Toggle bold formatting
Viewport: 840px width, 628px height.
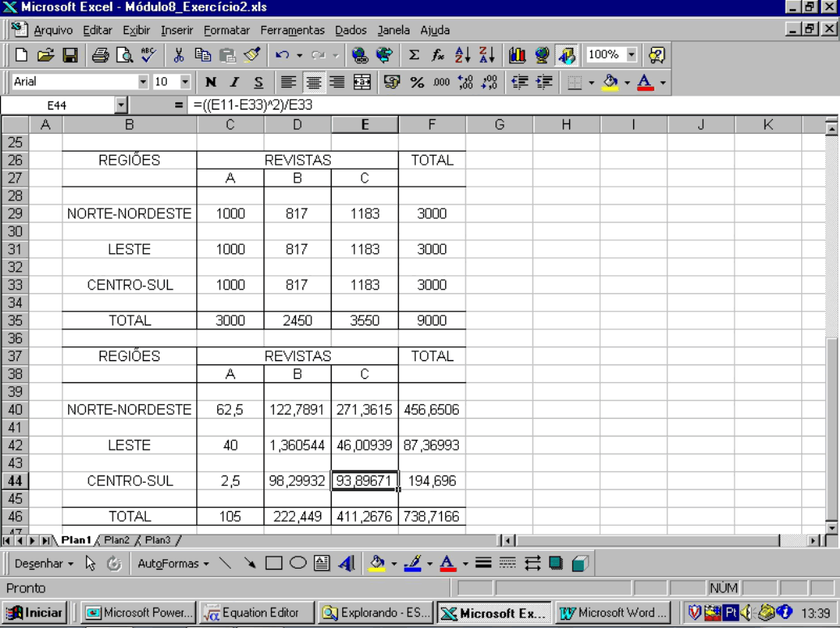[211, 82]
